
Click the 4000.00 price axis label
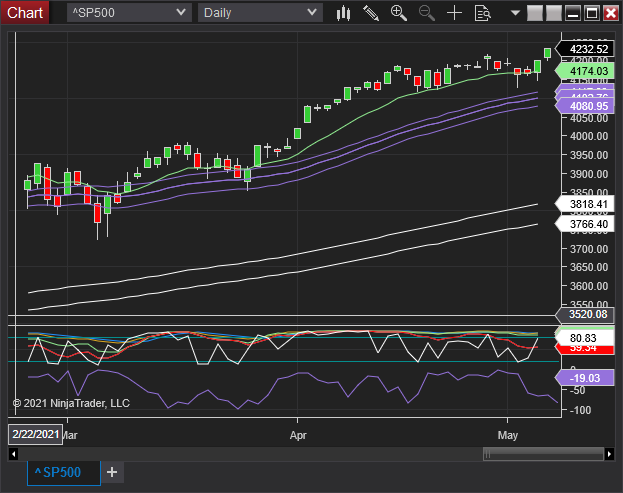[589, 136]
